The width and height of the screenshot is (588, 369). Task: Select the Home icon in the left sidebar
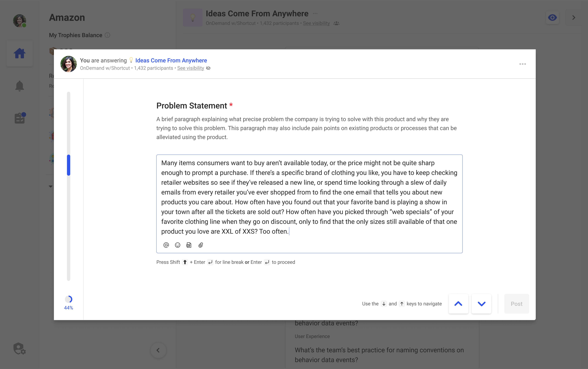tap(20, 53)
